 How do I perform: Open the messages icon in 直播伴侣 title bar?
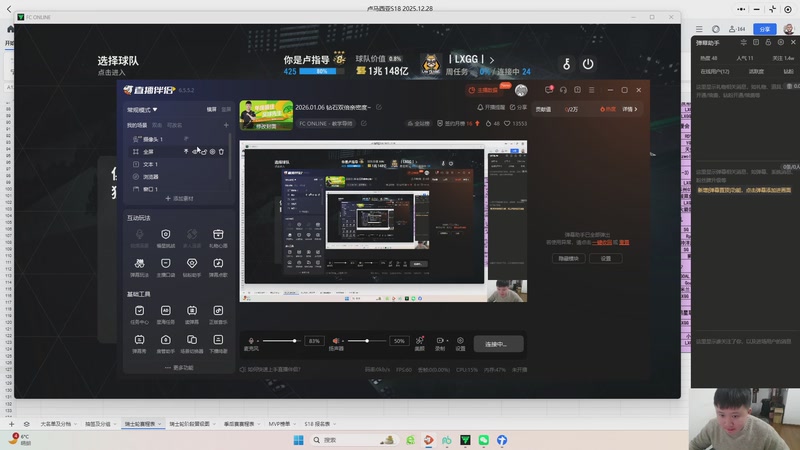coord(549,90)
